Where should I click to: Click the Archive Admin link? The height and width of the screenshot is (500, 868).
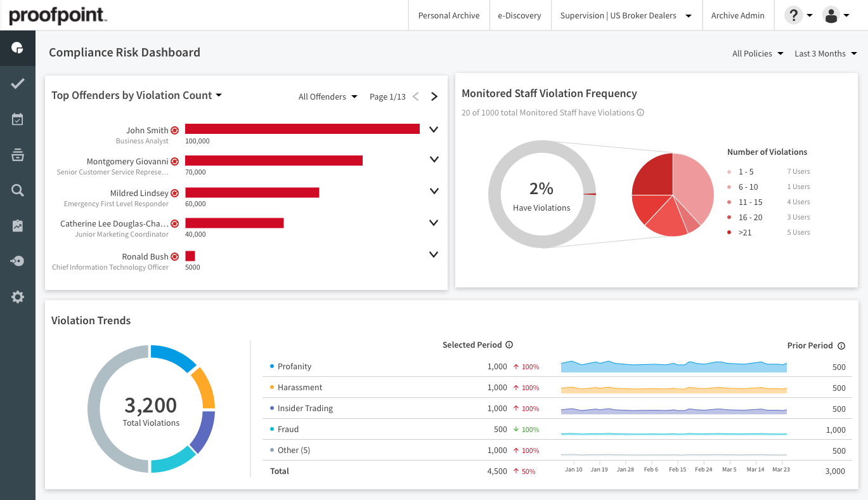[x=738, y=15]
